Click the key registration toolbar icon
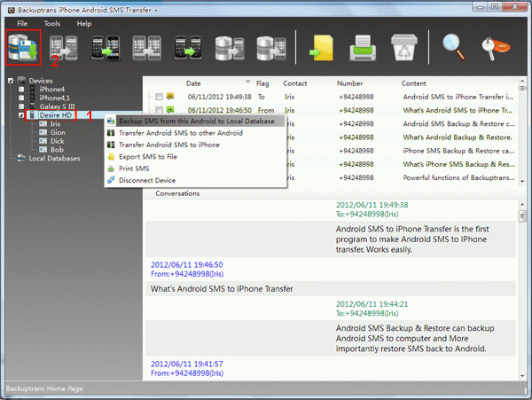The width and height of the screenshot is (532, 400). click(496, 48)
